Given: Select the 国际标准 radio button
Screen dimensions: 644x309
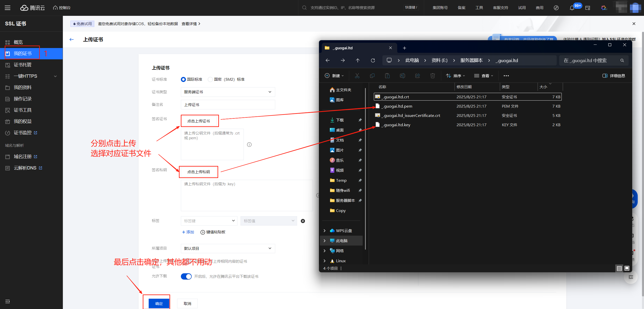Looking at the screenshot, I should (x=183, y=79).
